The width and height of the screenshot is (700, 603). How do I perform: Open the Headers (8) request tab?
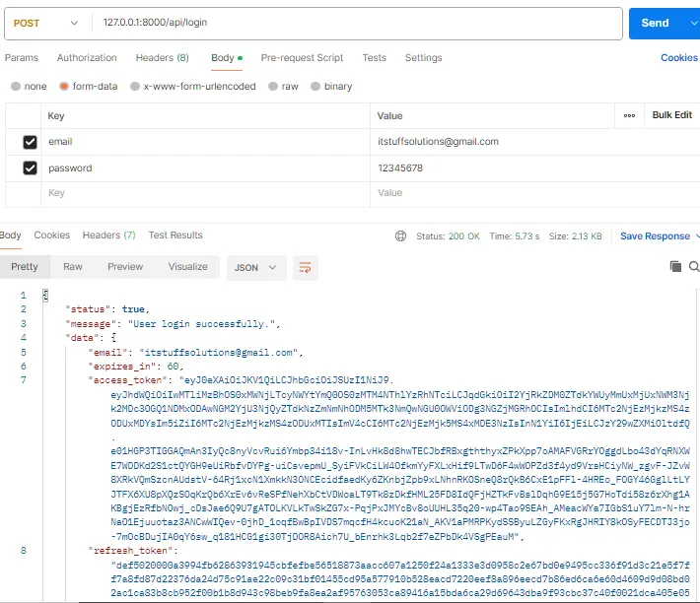coord(162,57)
